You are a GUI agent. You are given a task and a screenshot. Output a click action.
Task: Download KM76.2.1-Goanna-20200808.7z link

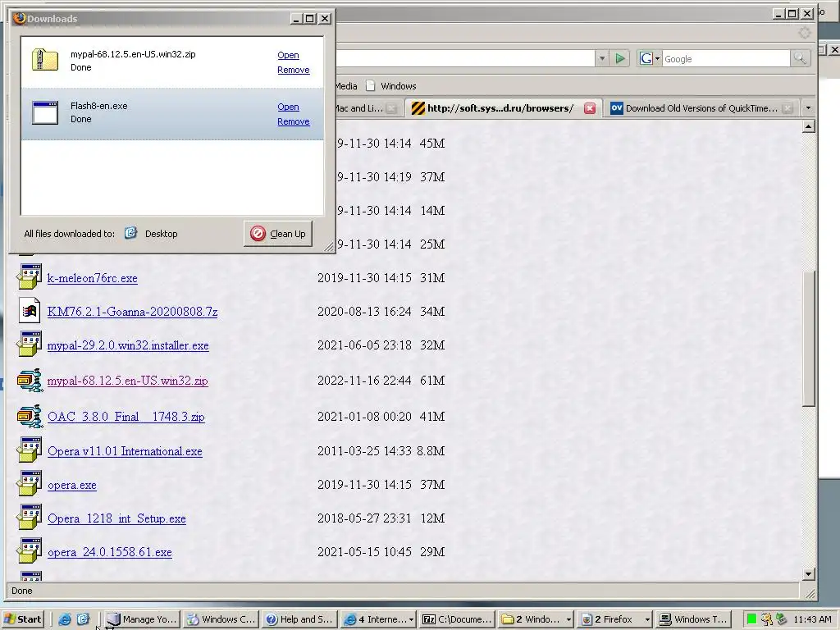132,312
